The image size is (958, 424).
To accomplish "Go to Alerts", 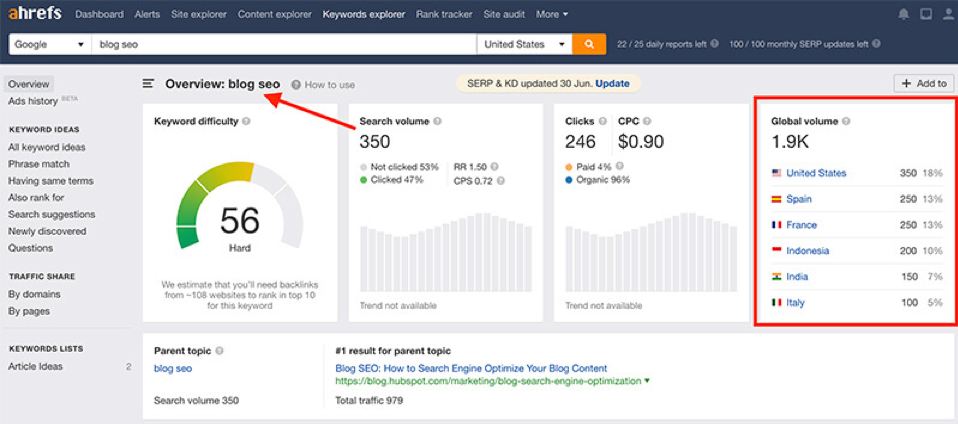I will [x=147, y=14].
